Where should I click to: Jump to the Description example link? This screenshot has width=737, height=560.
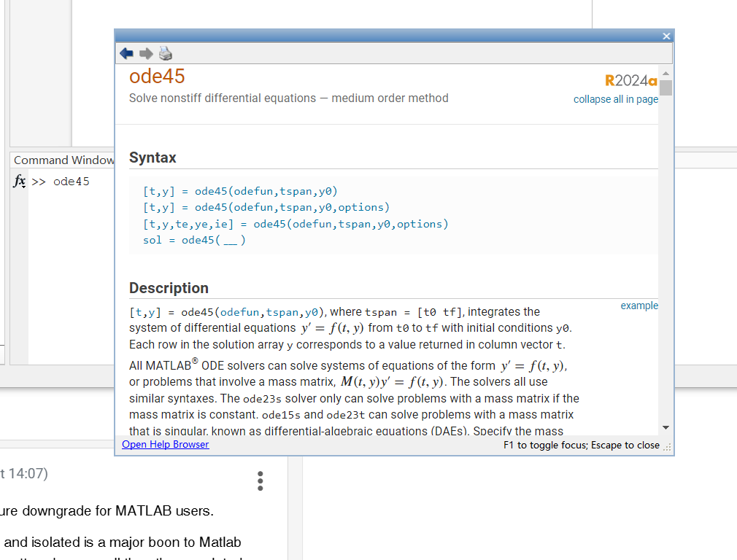click(x=639, y=306)
